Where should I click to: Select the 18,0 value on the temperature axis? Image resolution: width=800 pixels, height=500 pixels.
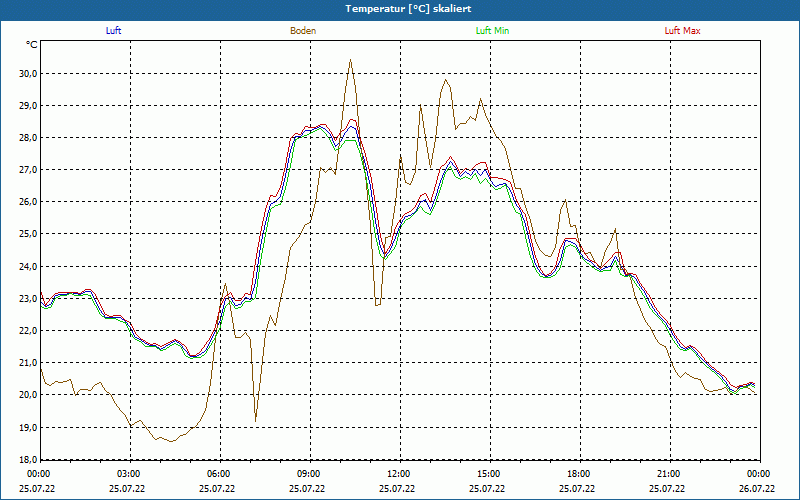point(29,459)
